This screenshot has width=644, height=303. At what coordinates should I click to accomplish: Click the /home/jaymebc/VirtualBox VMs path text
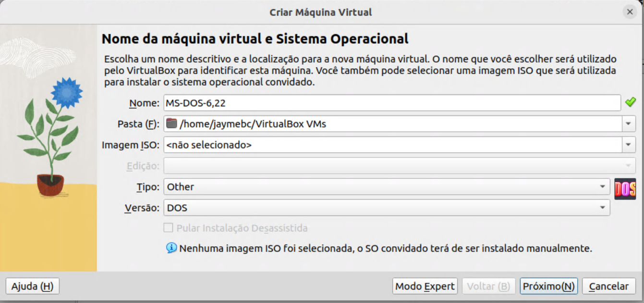pos(253,124)
